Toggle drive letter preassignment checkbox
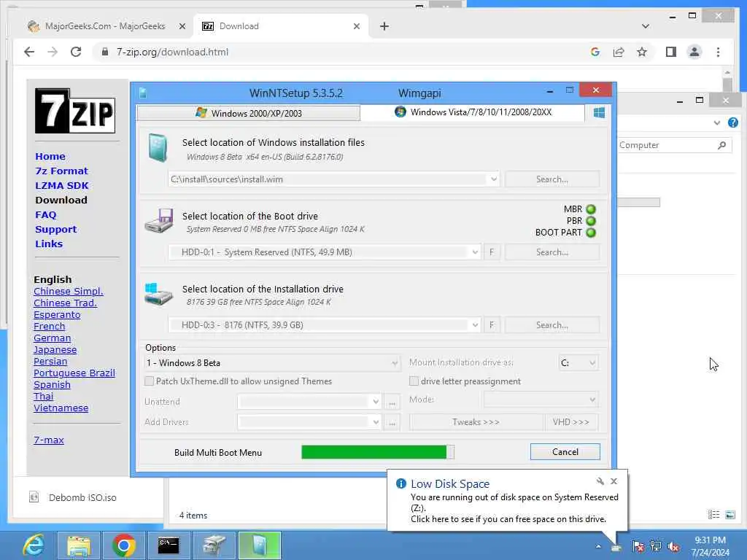Image resolution: width=747 pixels, height=560 pixels. [x=414, y=381]
